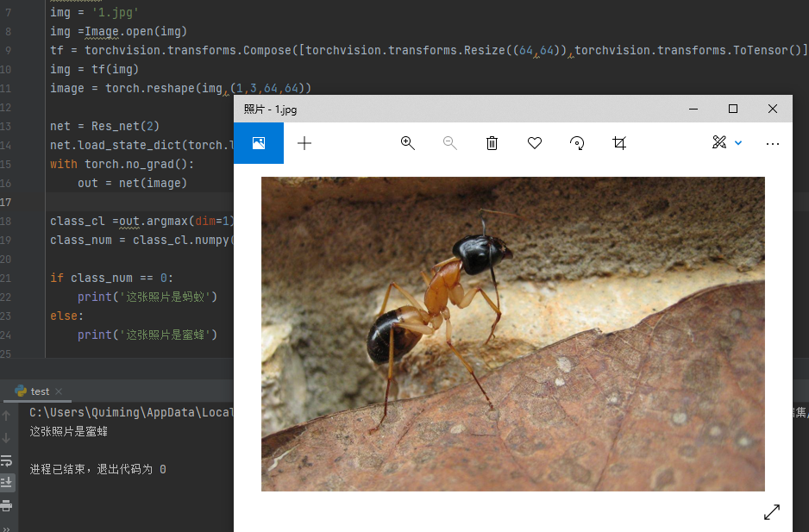Click the code 'out = net(image)'
809x532 pixels.
click(x=132, y=183)
